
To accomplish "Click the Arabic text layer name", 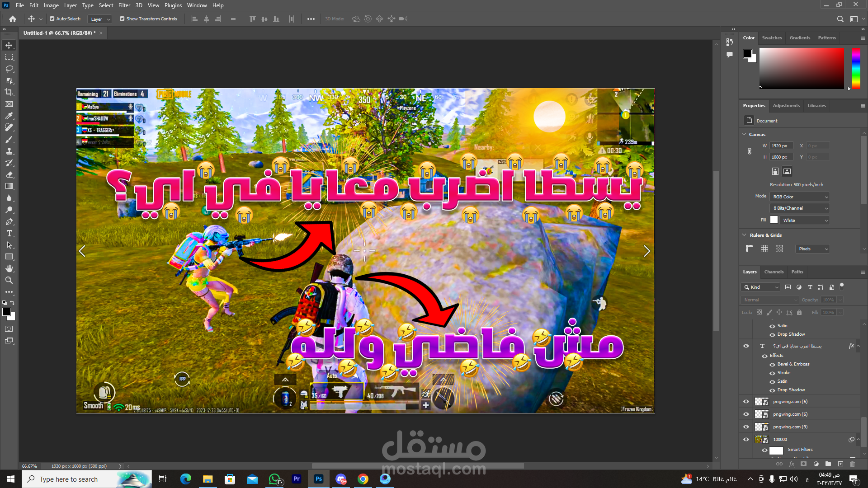I will (x=797, y=346).
